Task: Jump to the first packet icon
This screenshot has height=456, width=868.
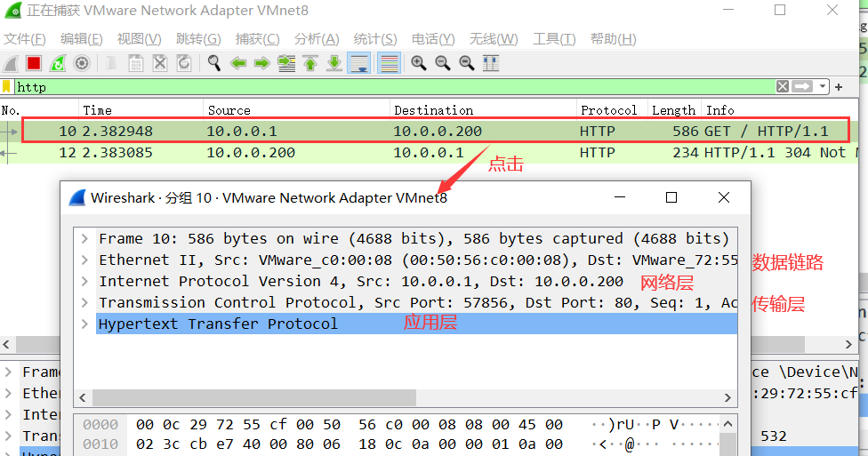Action: [310, 64]
